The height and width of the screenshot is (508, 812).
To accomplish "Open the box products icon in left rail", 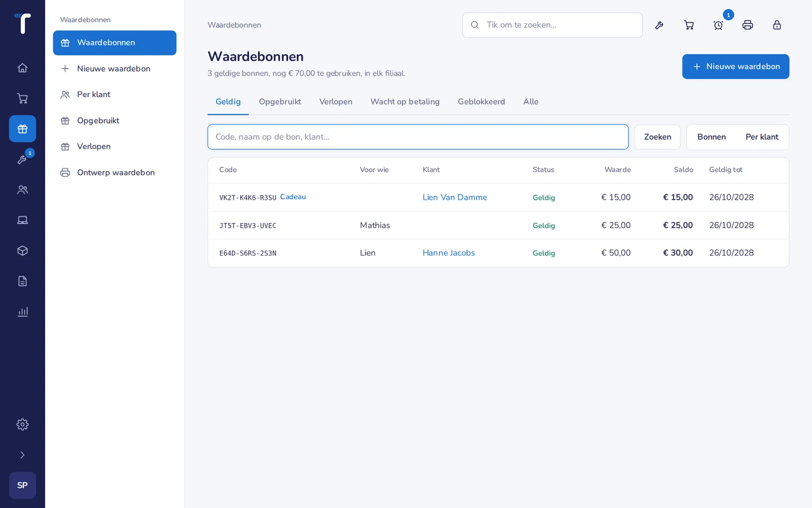I will [22, 250].
